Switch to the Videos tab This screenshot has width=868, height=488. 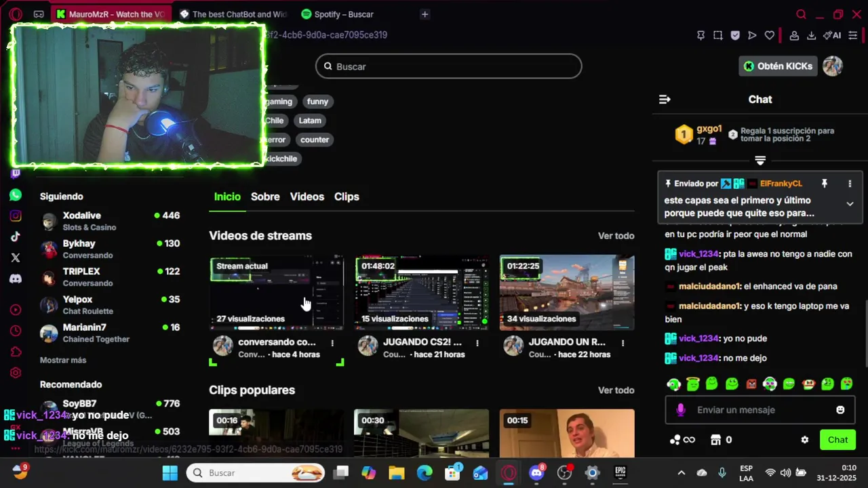tap(307, 197)
